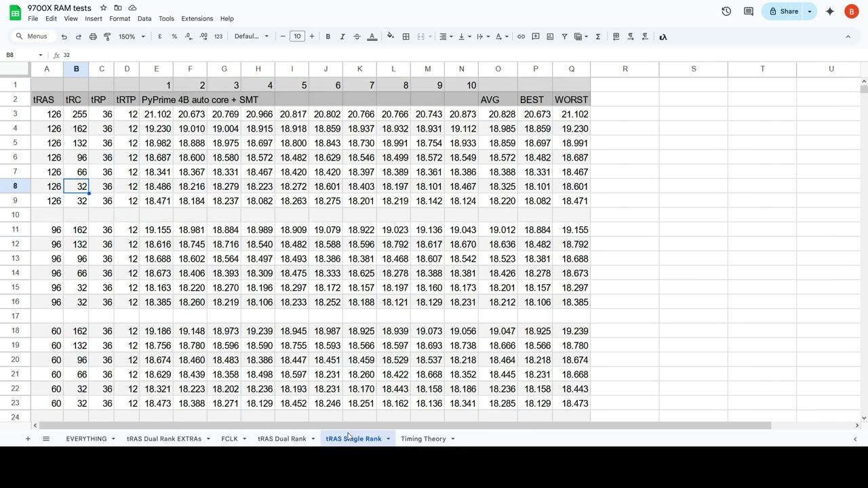868x488 pixels.
Task: Print the spreadsheet with the printer icon
Action: [x=93, y=37]
